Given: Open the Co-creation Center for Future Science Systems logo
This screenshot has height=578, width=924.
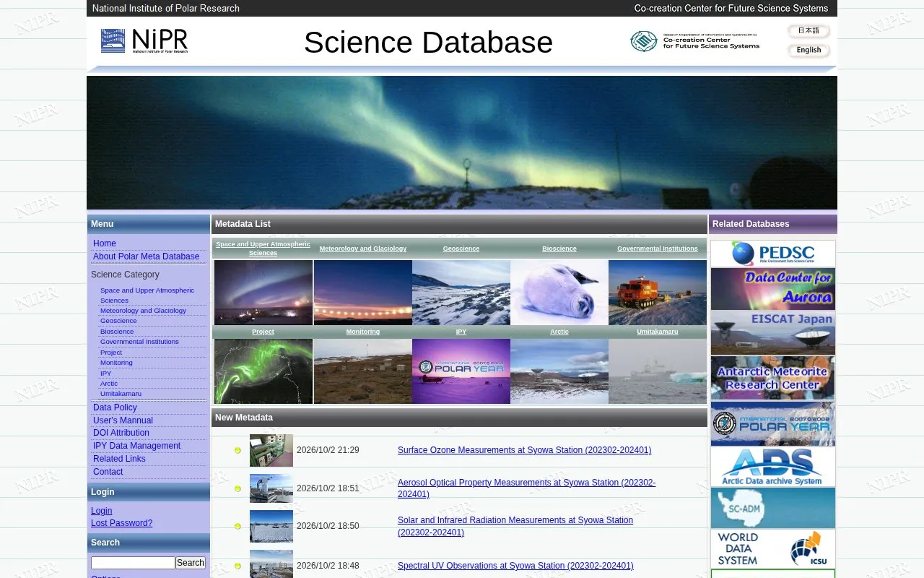Looking at the screenshot, I should tap(694, 41).
